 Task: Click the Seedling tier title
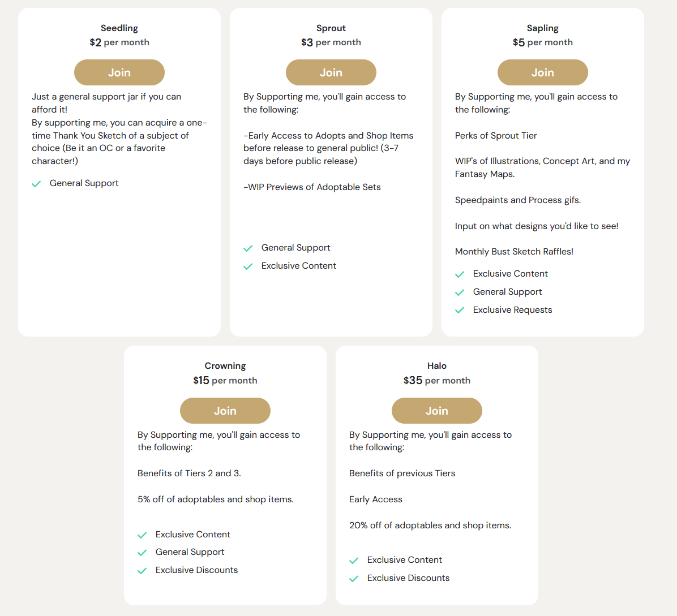click(x=119, y=28)
